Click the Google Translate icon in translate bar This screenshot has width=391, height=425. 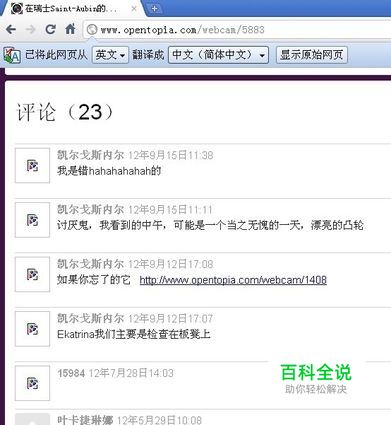(12, 55)
